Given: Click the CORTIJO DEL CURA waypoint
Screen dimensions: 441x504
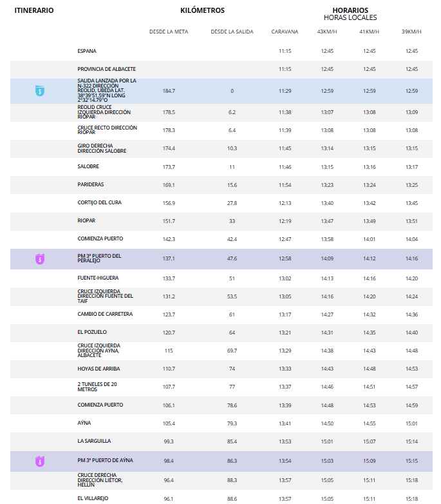Looking at the screenshot, I should 100,202.
